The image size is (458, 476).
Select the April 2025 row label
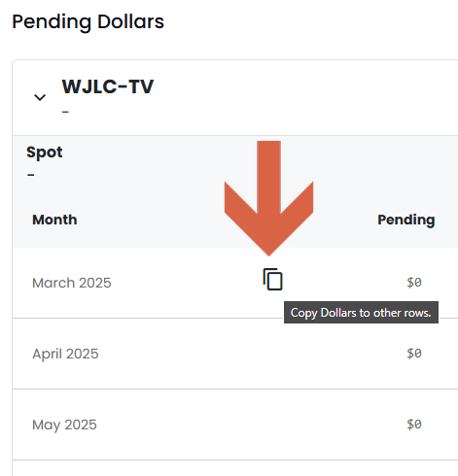tap(65, 354)
